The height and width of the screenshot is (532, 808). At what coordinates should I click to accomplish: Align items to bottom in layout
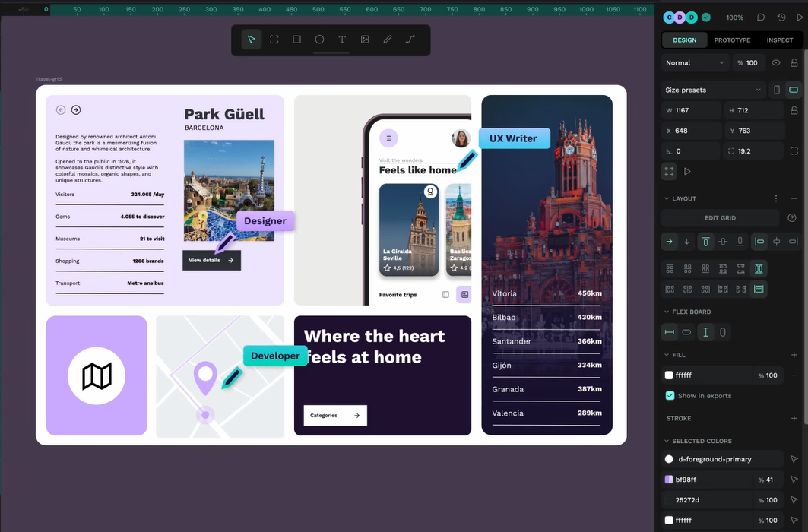point(740,242)
